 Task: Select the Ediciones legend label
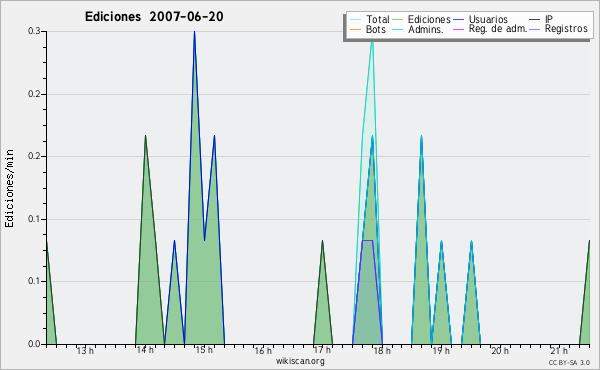tap(429, 19)
